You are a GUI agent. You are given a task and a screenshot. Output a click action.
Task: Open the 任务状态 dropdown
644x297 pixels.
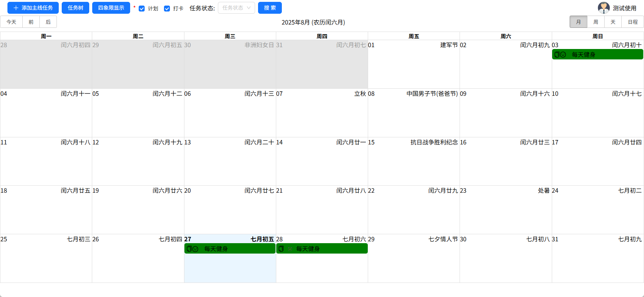tap(236, 8)
